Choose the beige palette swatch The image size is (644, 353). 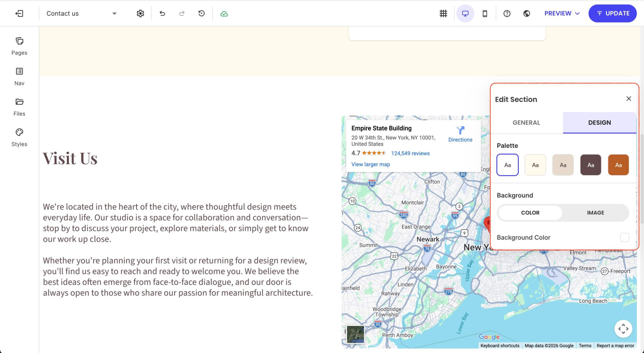tap(563, 165)
